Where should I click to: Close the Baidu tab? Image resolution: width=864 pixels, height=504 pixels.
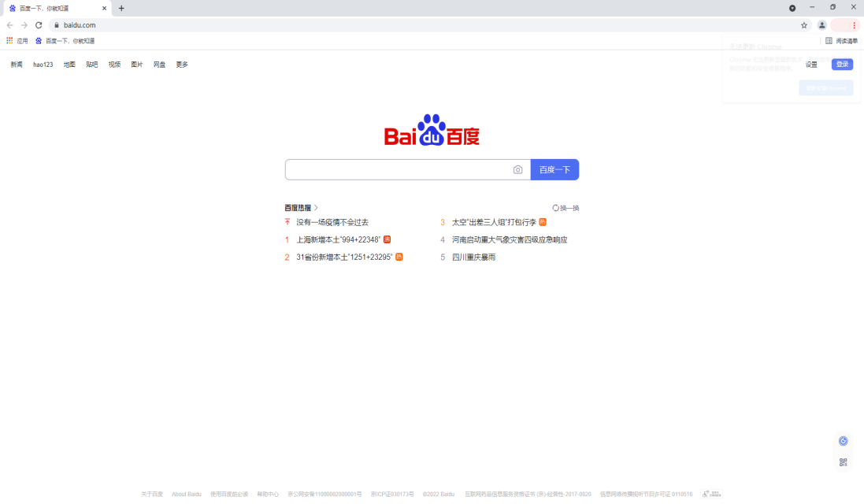coord(104,8)
